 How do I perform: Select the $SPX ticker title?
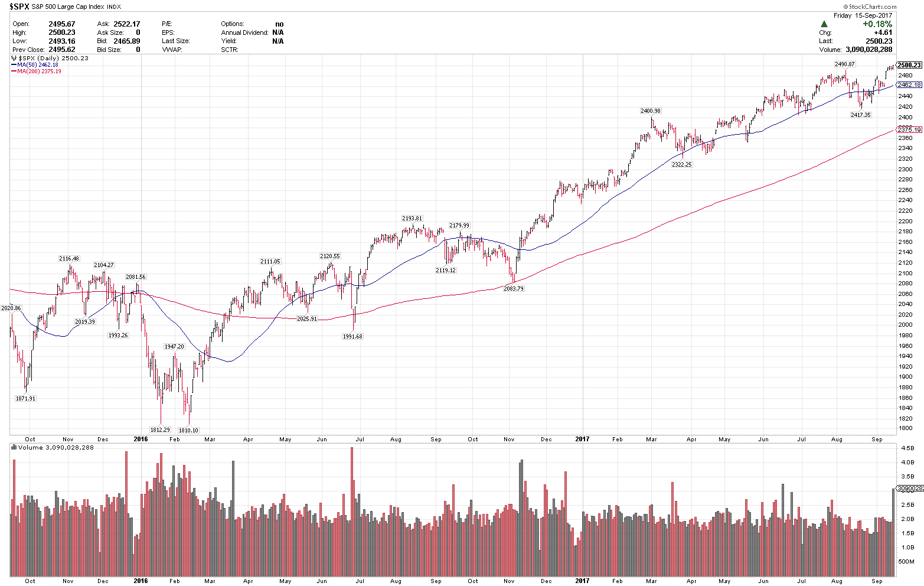[19, 7]
